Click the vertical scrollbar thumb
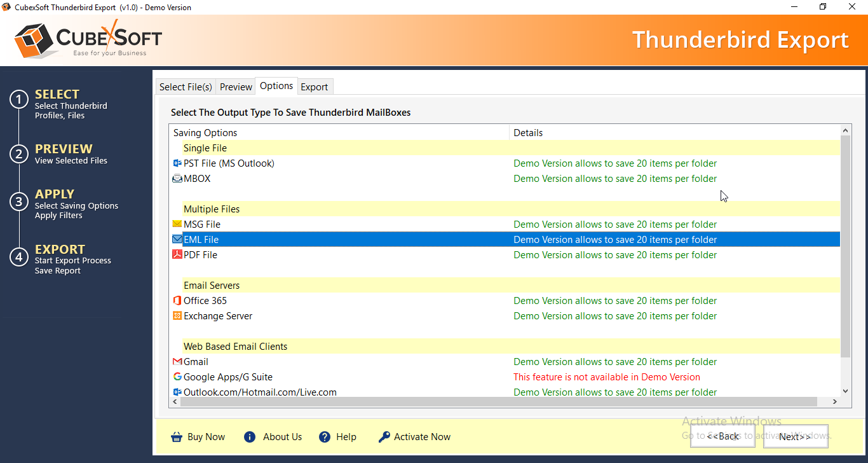This screenshot has height=463, width=868. click(845, 245)
